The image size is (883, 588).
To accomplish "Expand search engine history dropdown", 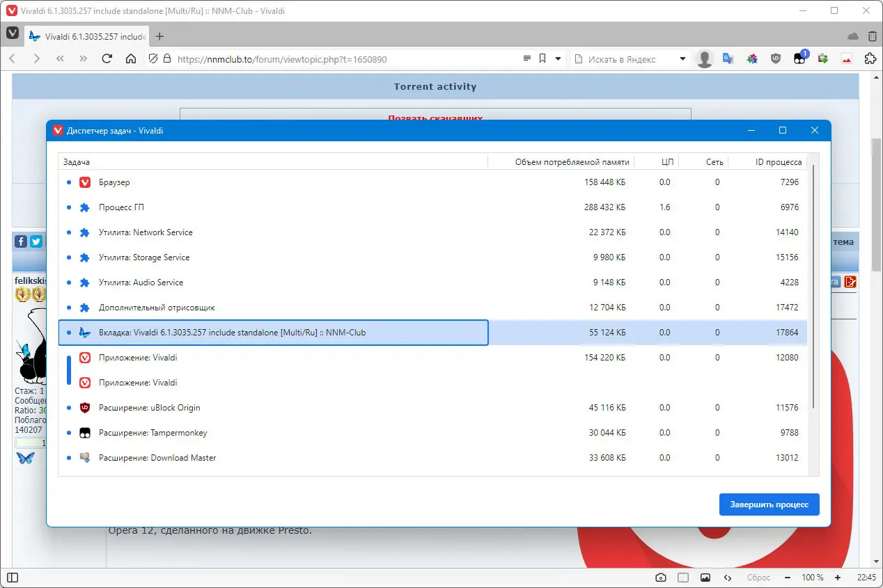I will [682, 59].
